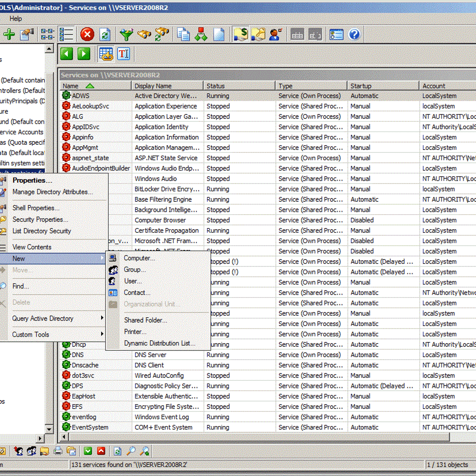Viewport: 476px width, 476px height.
Task: Click the services list horizontal scrollbar
Action: pyautogui.click(x=259, y=437)
